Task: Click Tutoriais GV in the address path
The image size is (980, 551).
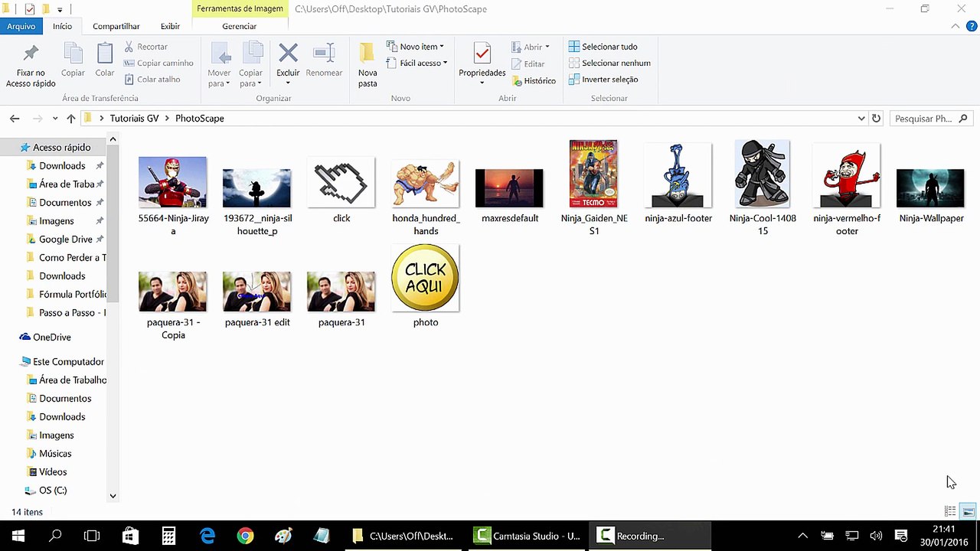Action: (x=134, y=119)
